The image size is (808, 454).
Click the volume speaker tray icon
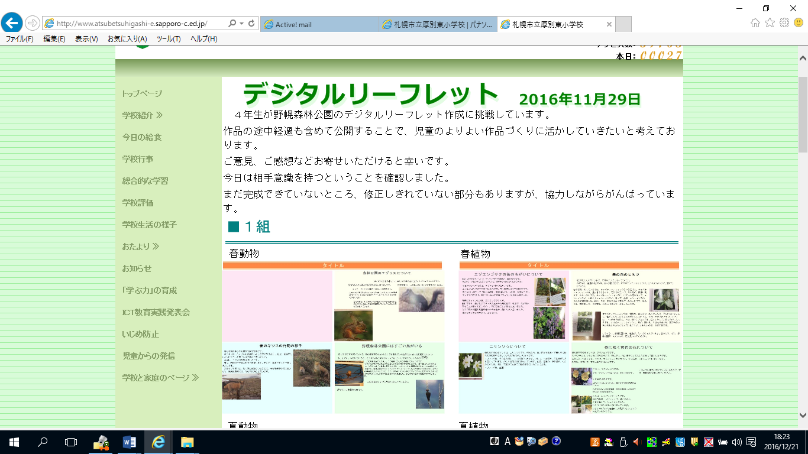737,442
